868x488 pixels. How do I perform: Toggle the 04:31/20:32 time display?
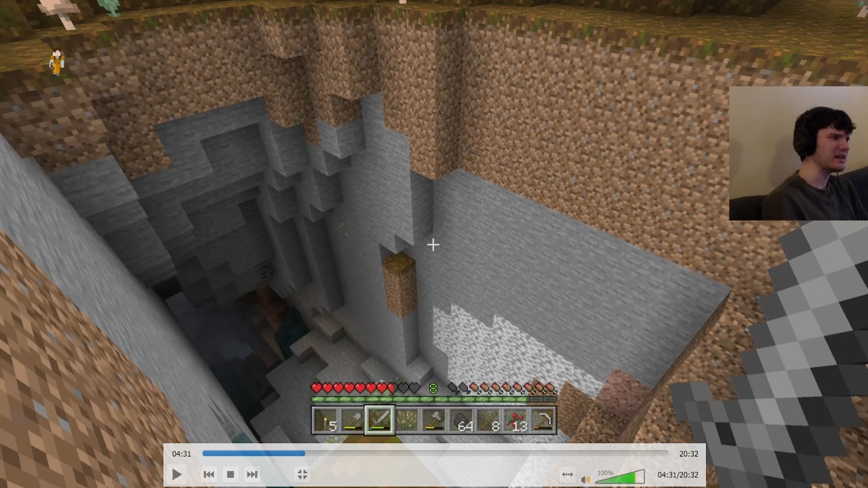click(677, 475)
